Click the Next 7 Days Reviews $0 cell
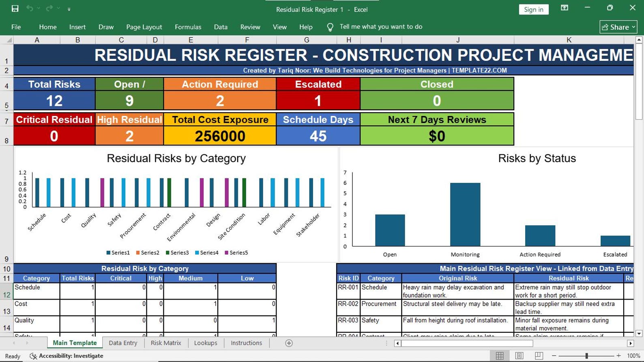The image size is (644, 362). coord(437,136)
